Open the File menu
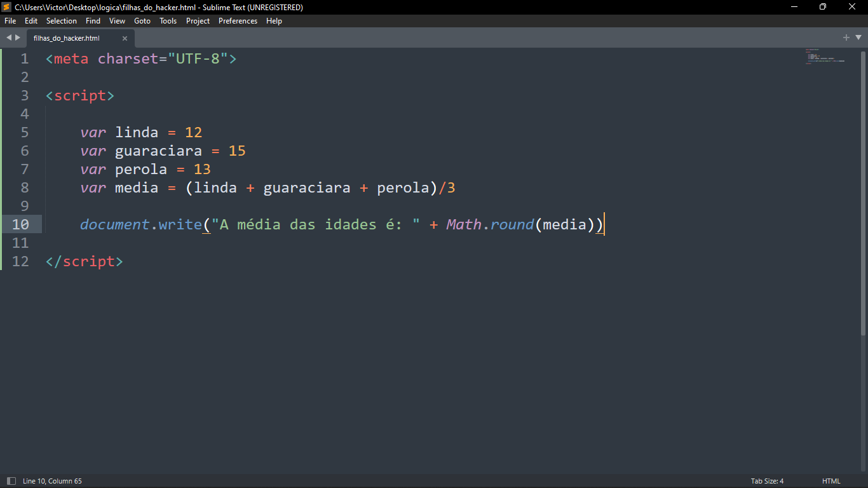 tap(10, 21)
